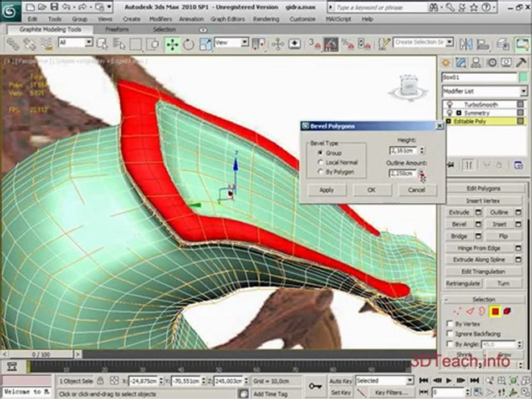Image resolution: width=532 pixels, height=399 pixels.
Task: Enable the By Angle checkbox
Action: [x=449, y=344]
